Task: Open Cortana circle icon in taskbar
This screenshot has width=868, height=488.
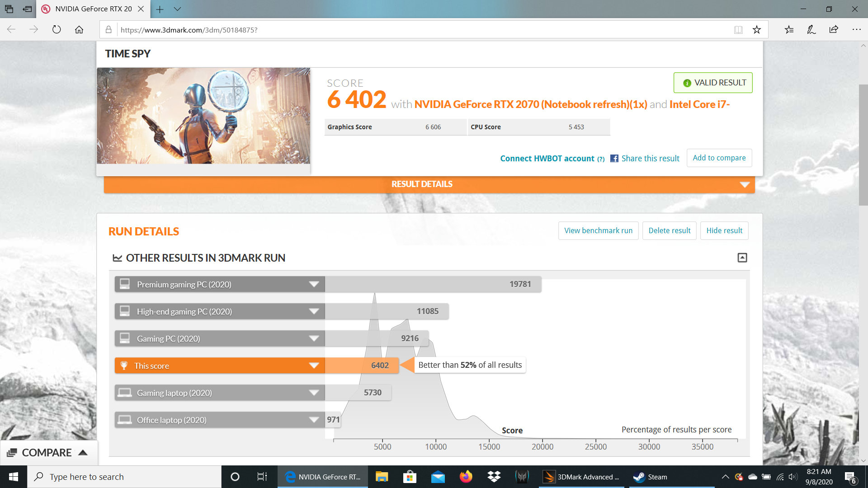Action: (235, 477)
